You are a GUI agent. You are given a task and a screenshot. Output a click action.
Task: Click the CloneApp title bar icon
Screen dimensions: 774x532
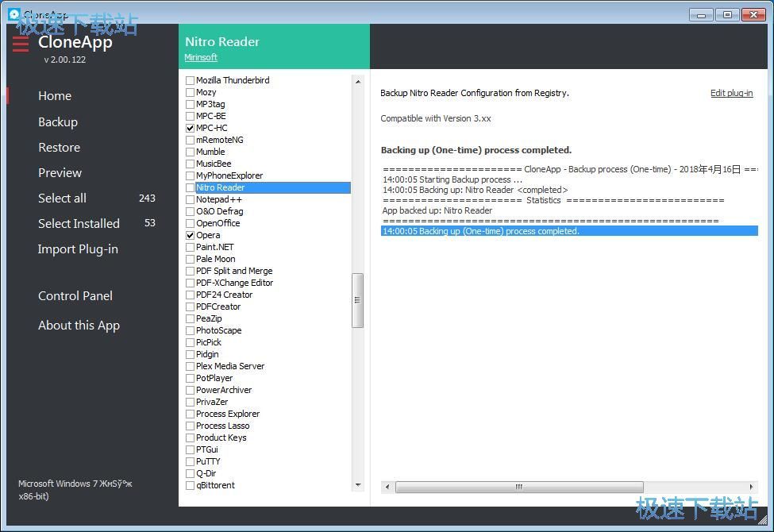click(13, 14)
